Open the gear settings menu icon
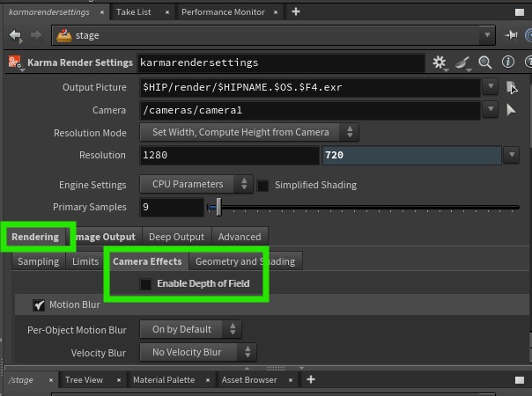This screenshot has width=532, height=396. 440,62
